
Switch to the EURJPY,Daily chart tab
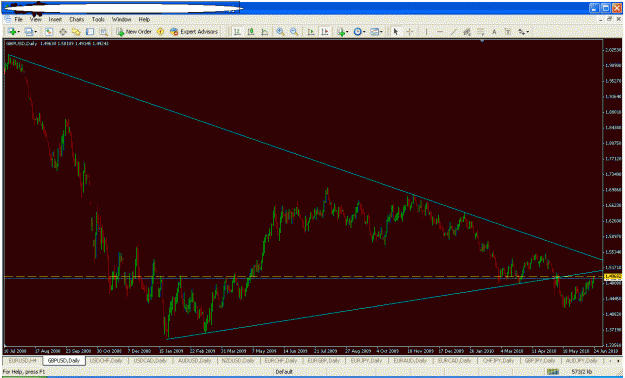coord(366,361)
